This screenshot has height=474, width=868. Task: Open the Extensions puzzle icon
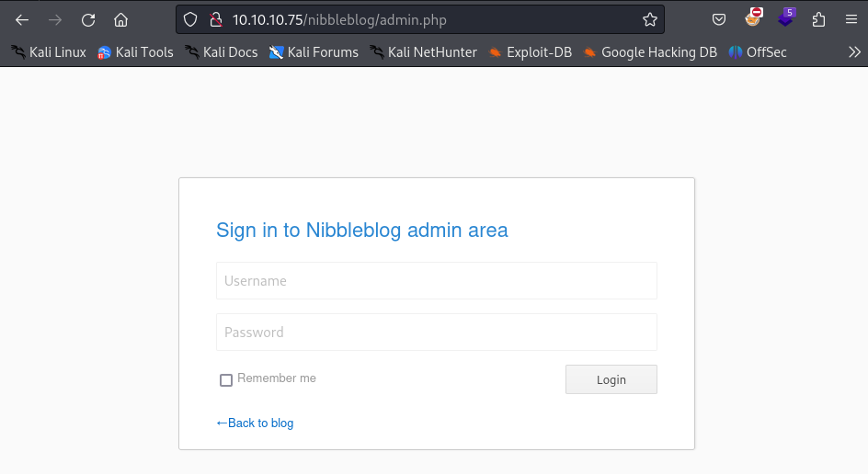[x=819, y=19]
